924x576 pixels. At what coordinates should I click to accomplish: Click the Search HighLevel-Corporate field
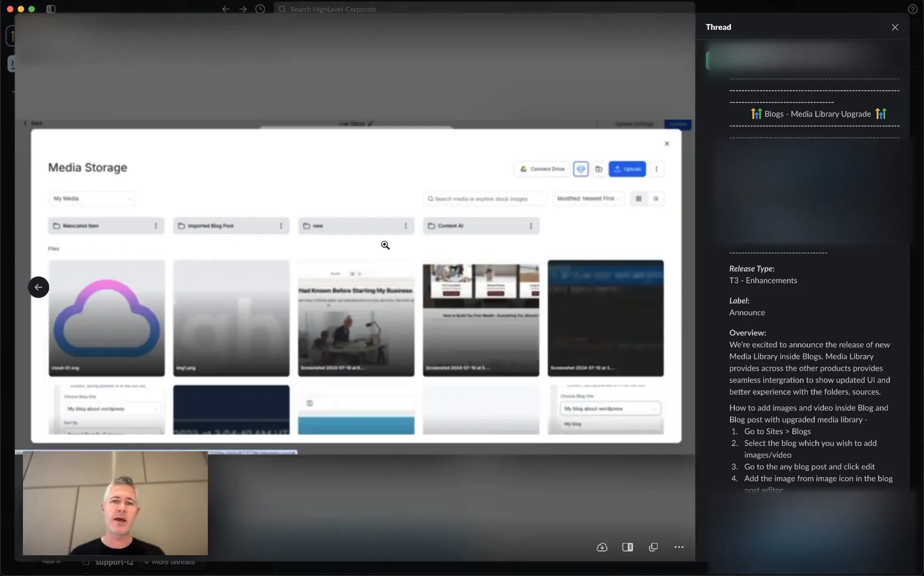click(x=484, y=9)
